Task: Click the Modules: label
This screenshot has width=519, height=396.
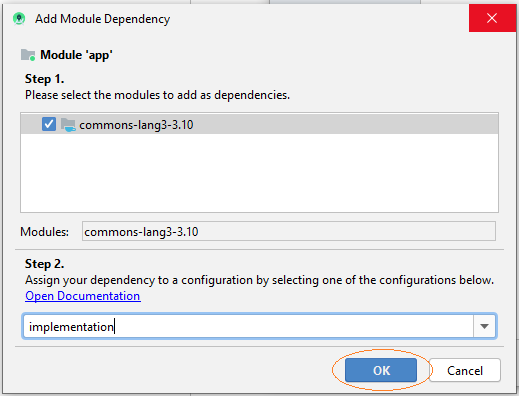Action: pyautogui.click(x=45, y=232)
